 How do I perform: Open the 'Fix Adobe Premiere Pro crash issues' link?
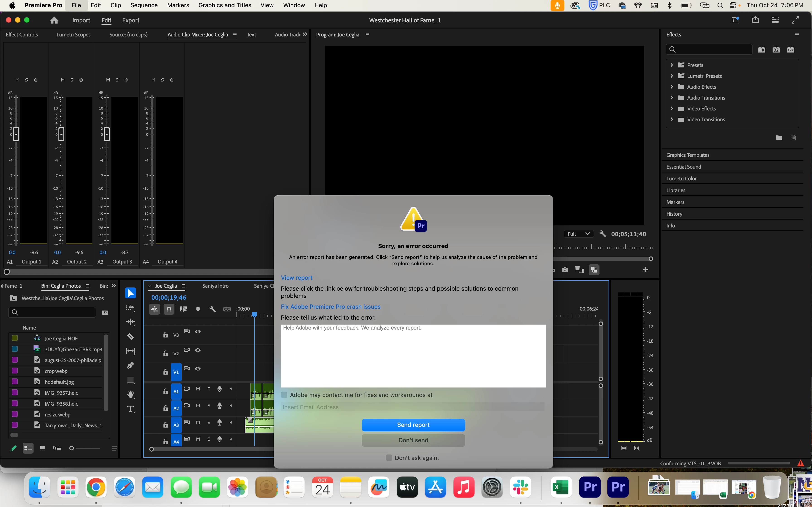point(331,306)
